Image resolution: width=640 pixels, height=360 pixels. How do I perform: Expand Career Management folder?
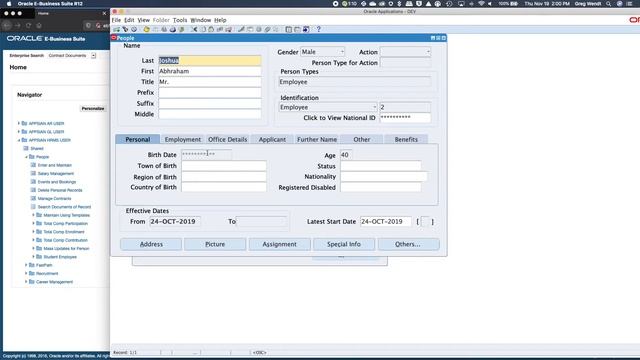(26, 282)
